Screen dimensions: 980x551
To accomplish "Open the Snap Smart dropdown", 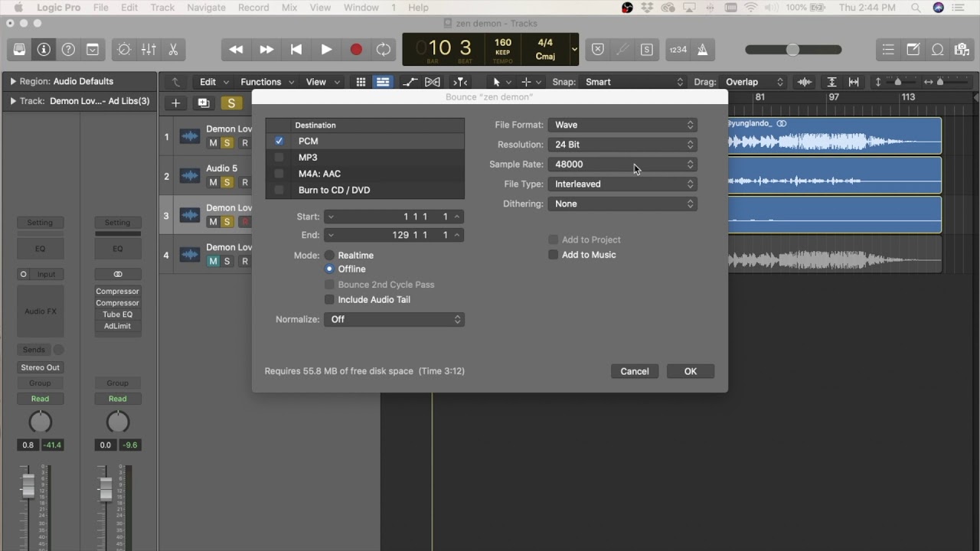I will 633,82.
